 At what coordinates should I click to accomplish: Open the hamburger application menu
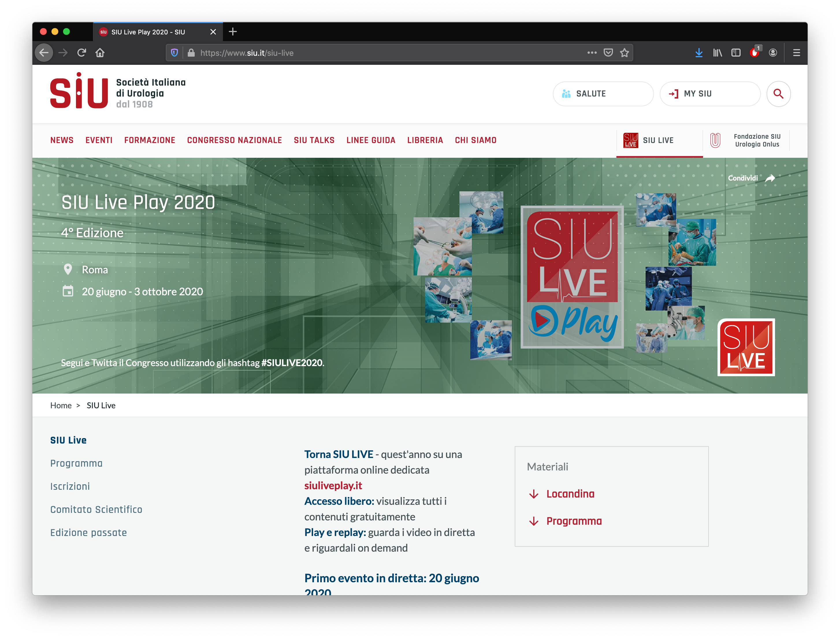tap(796, 53)
